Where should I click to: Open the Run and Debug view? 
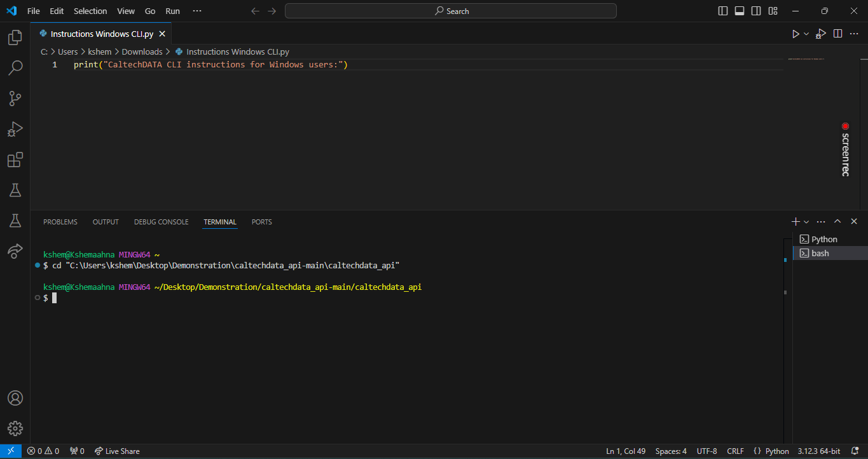(15, 129)
